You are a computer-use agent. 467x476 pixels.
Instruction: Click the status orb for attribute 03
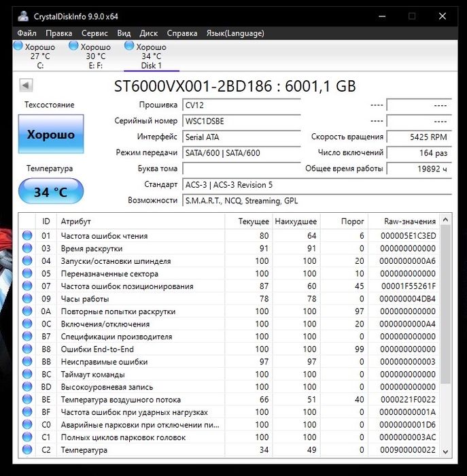tap(27, 248)
